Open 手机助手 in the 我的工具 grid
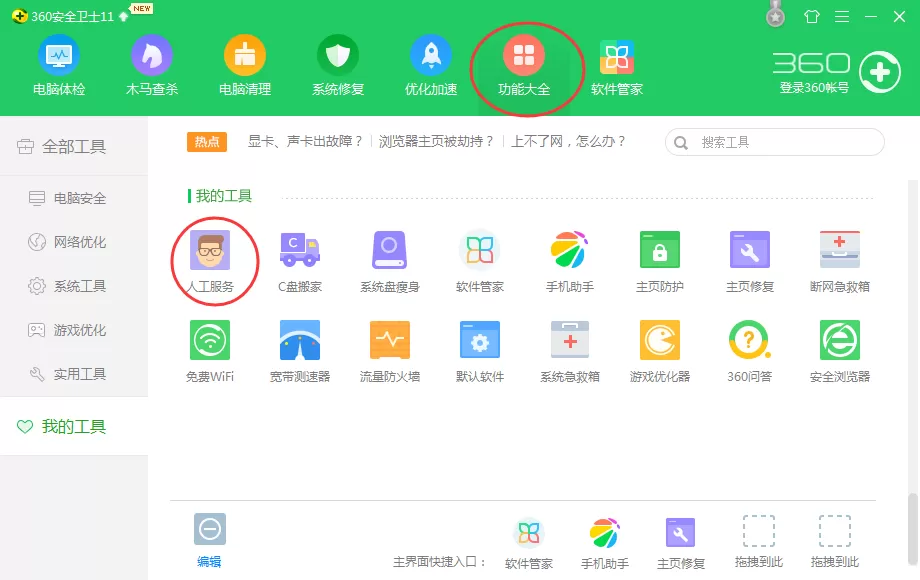Viewport: 920px width, 580px height. coord(570,262)
